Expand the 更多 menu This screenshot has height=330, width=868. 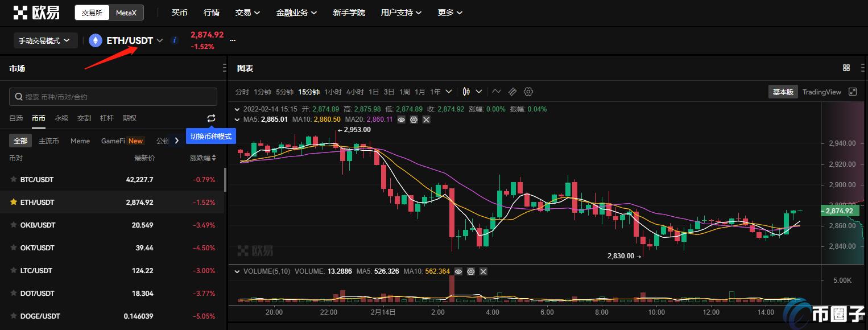(450, 12)
